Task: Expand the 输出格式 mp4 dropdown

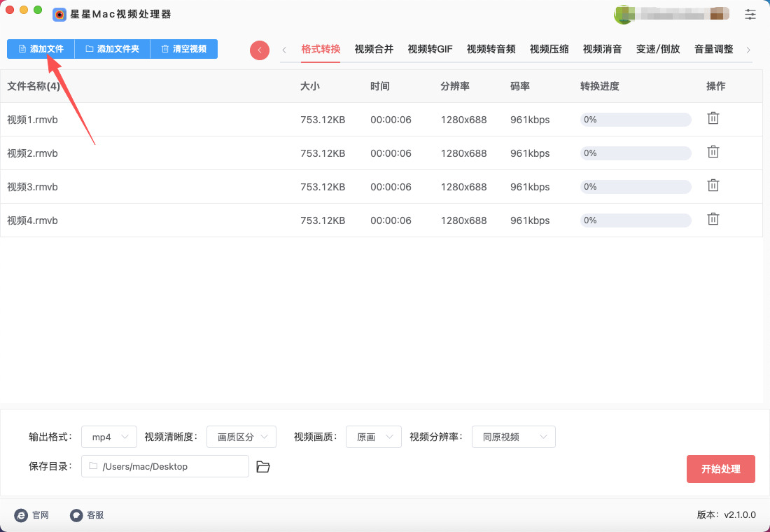Action: [x=109, y=437]
